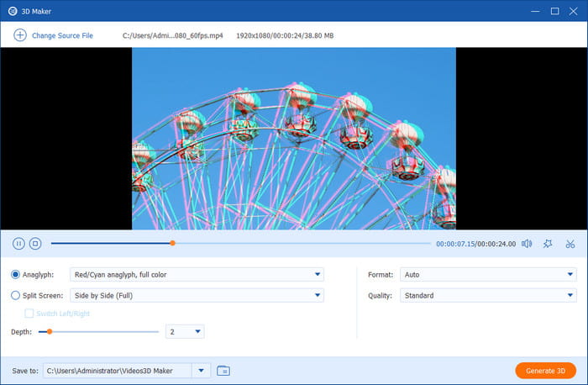This screenshot has width=588, height=385.
Task: Expand the Format Auto dropdown
Action: tap(570, 274)
